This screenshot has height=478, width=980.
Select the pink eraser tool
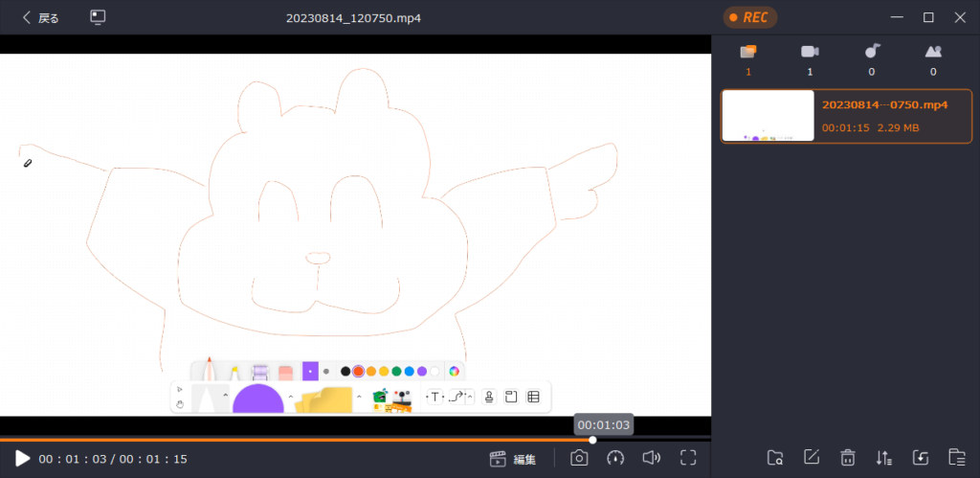click(285, 373)
